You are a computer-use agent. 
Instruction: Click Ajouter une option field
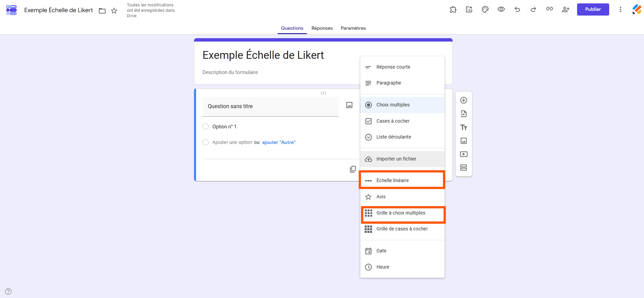pos(232,142)
